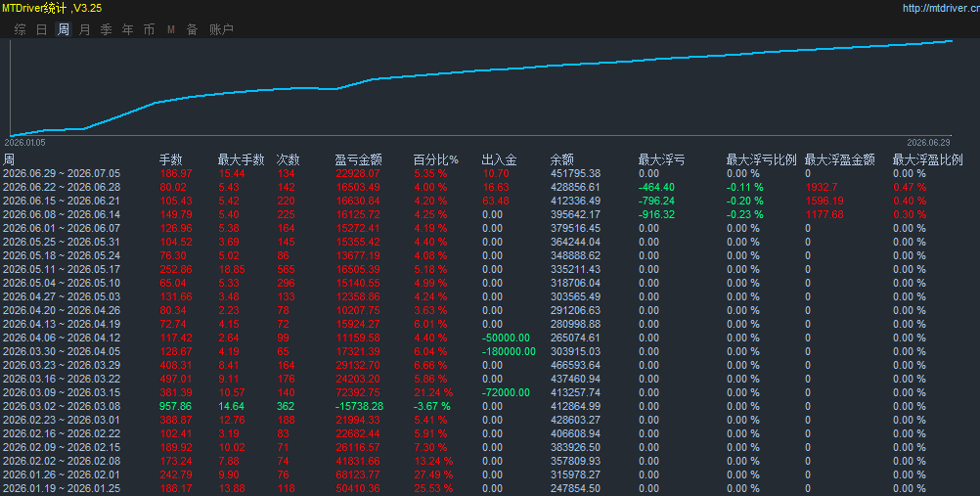980x496 pixels.
Task: Select the 周 weekly tab
Action: (64, 29)
